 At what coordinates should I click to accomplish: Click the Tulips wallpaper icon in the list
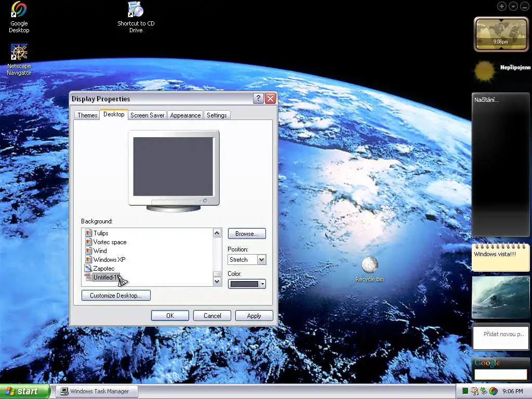click(88, 233)
